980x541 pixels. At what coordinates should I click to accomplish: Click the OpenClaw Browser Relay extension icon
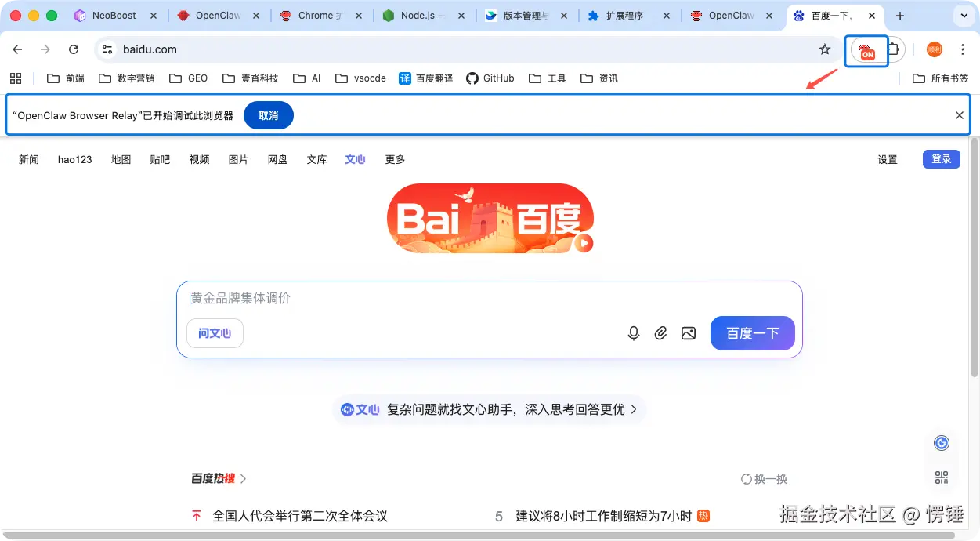pos(866,50)
